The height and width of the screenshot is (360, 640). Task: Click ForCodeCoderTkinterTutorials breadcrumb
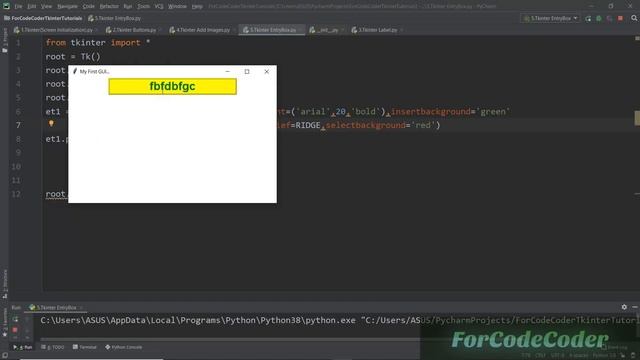43,18
